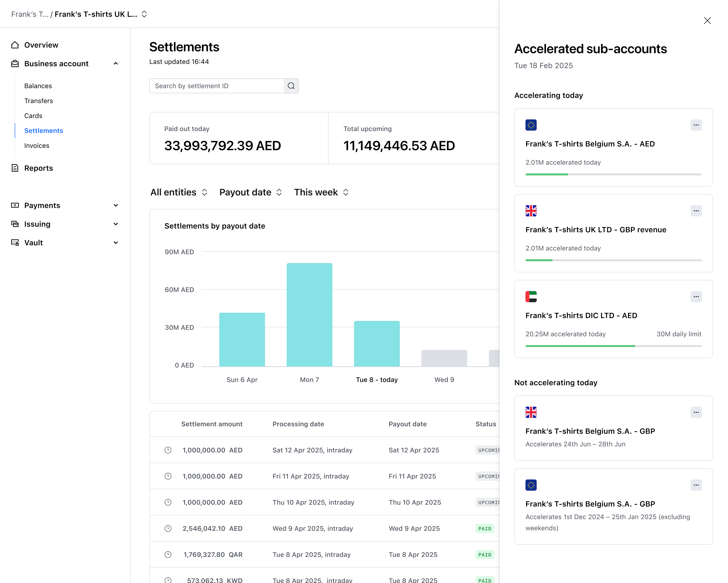The height and width of the screenshot is (583, 728).
Task: Click '30M daily limit' on DIC LTD card
Action: tap(679, 334)
